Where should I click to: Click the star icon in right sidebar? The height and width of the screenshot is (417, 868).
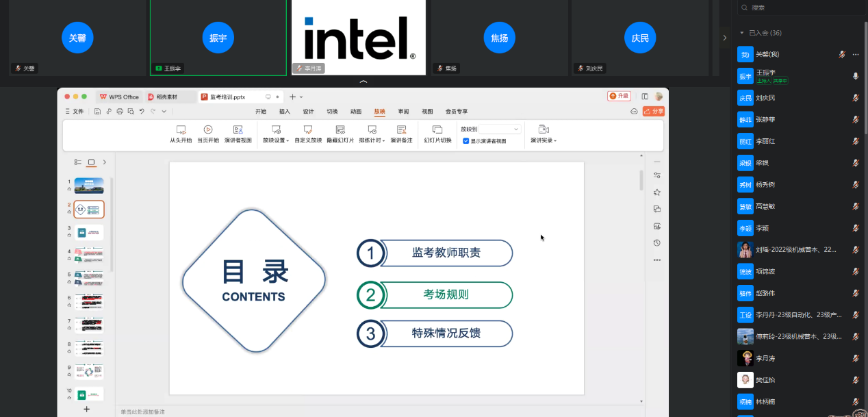pyautogui.click(x=657, y=192)
